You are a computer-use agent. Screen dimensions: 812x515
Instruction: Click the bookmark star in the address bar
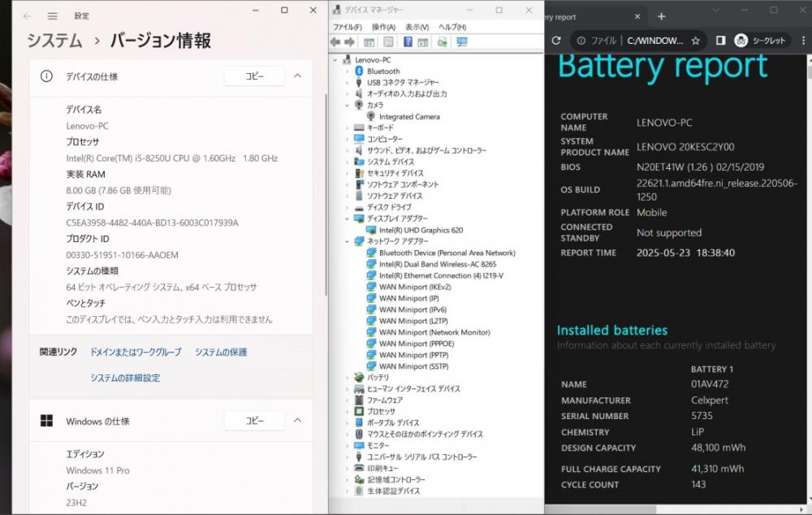click(x=696, y=41)
